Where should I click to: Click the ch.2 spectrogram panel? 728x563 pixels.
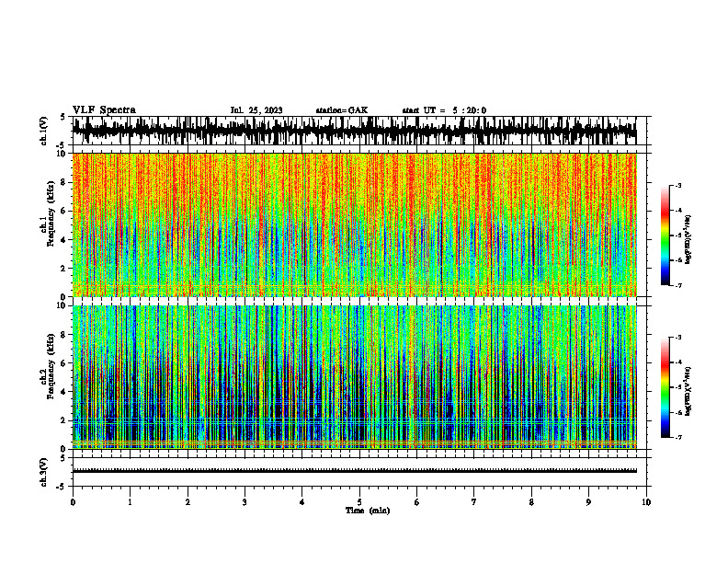[355, 377]
